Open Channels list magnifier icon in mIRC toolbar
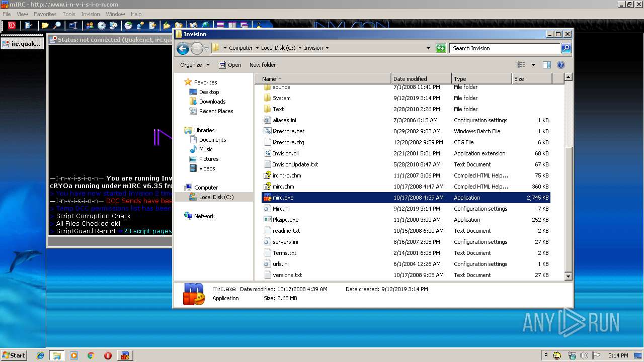The image size is (644, 362). pyautogui.click(x=57, y=25)
